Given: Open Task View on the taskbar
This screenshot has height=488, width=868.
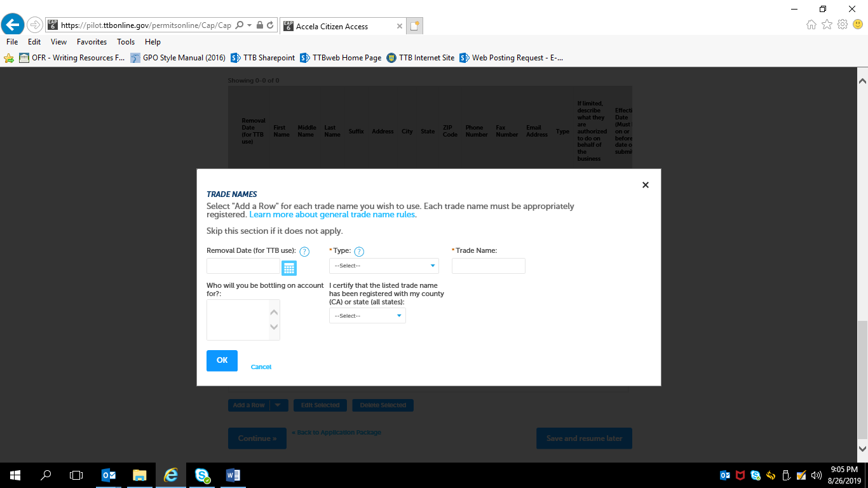Looking at the screenshot, I should 76,475.
